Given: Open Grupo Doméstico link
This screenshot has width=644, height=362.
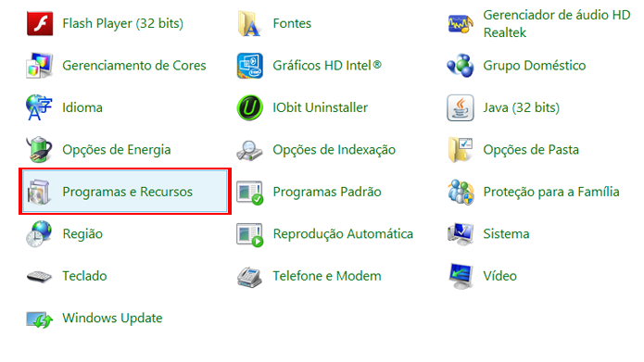Looking at the screenshot, I should 535,66.
